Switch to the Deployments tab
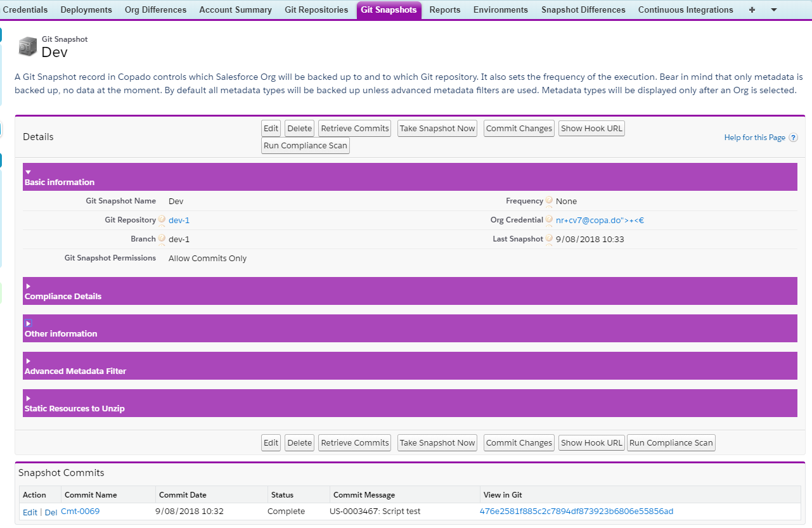This screenshot has width=812, height=528. pyautogui.click(x=86, y=10)
